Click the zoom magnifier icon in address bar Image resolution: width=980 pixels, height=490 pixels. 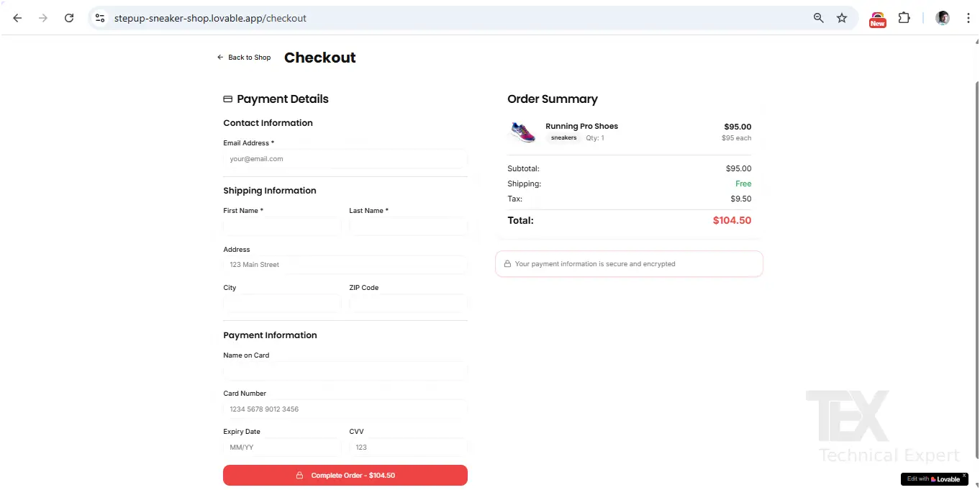pos(818,18)
